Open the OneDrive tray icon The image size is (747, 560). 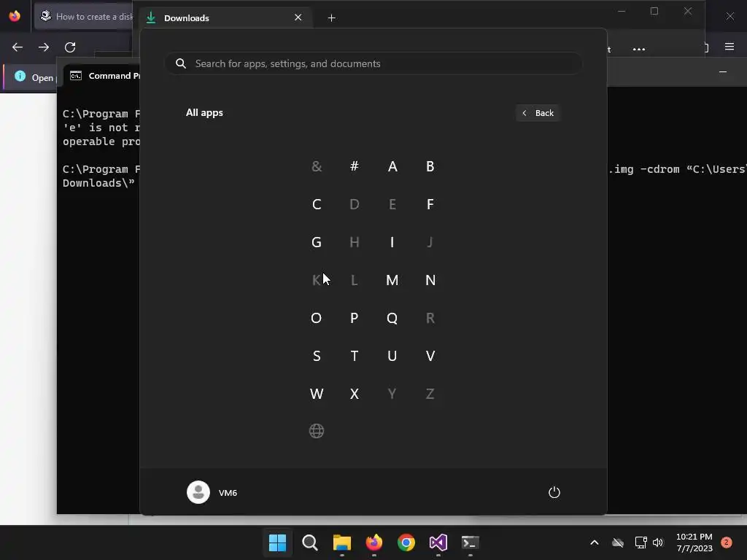618,542
